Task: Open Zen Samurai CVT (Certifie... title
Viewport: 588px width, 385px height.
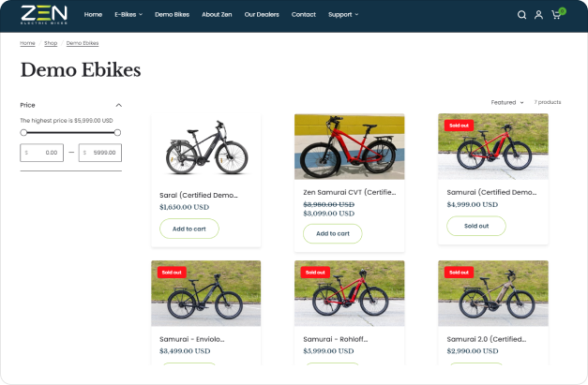Action: click(350, 192)
